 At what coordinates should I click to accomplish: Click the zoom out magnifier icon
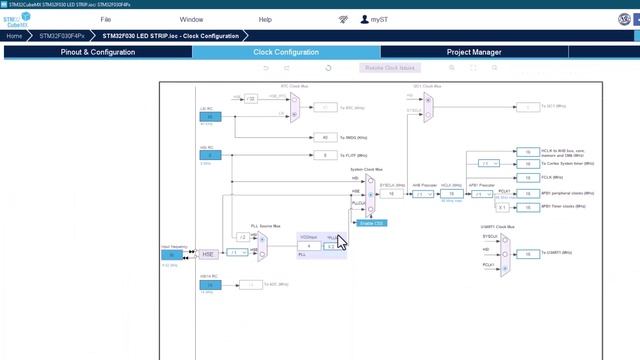point(494,68)
